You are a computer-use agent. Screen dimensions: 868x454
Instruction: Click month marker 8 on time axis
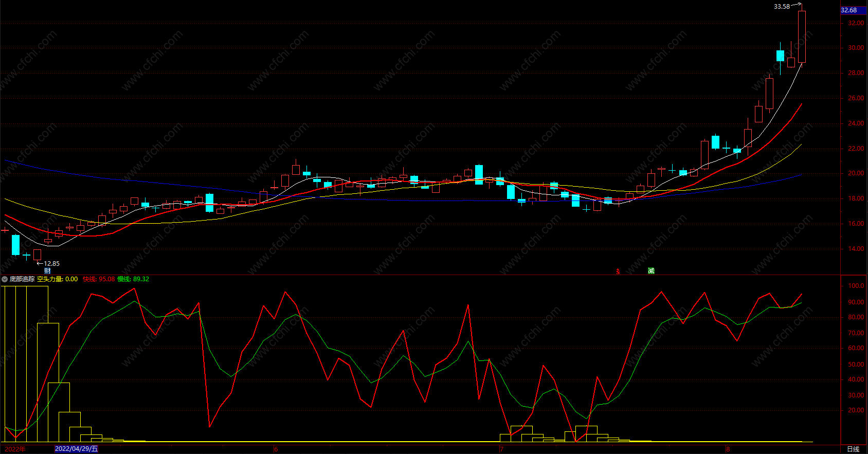728,449
